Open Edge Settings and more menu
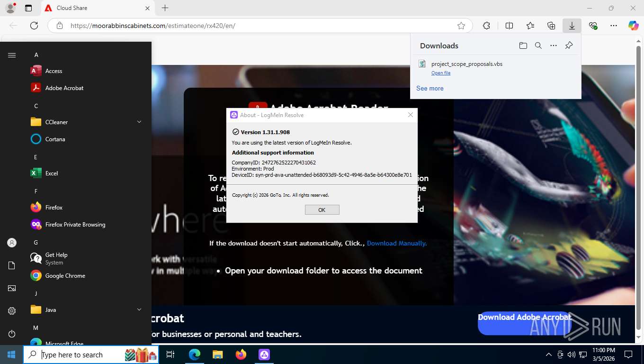Viewport: 644px width, 364px height. (614, 26)
